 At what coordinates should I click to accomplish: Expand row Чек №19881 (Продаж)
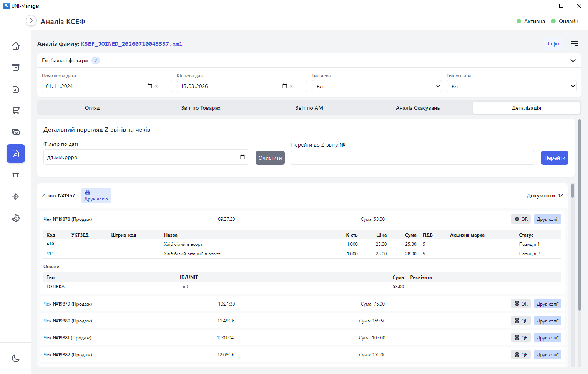(302, 337)
